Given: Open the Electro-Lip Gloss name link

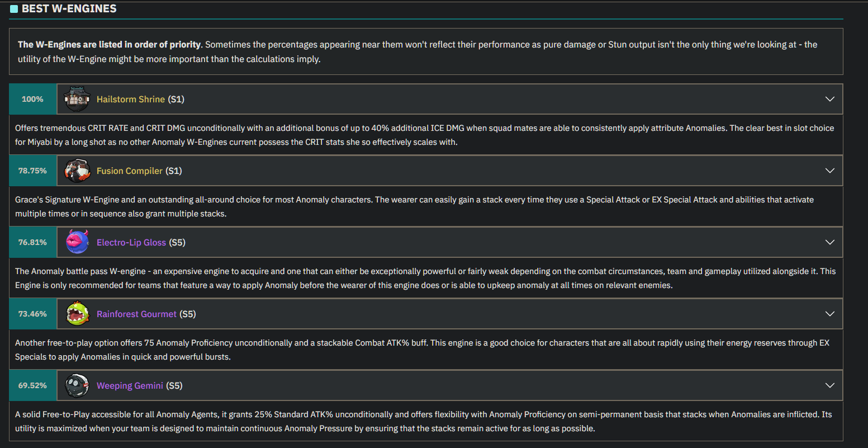Looking at the screenshot, I should 131,242.
